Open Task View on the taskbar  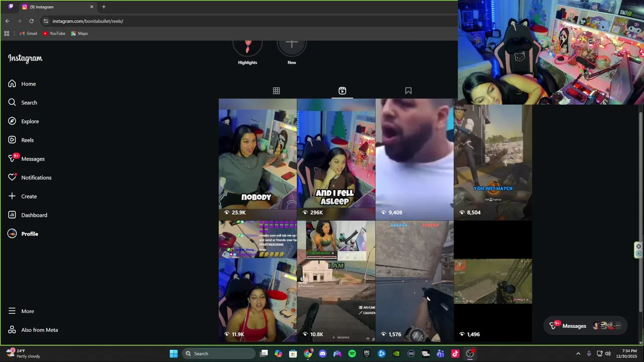pyautogui.click(x=264, y=353)
